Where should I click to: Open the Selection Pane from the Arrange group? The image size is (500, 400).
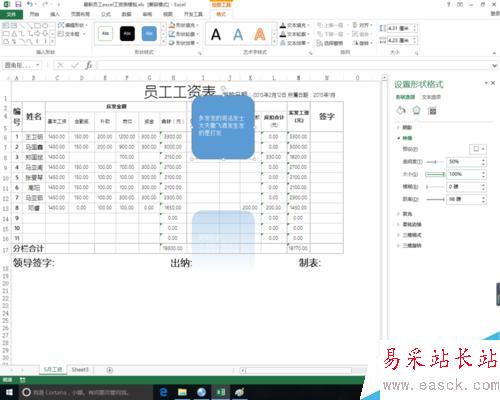click(330, 43)
